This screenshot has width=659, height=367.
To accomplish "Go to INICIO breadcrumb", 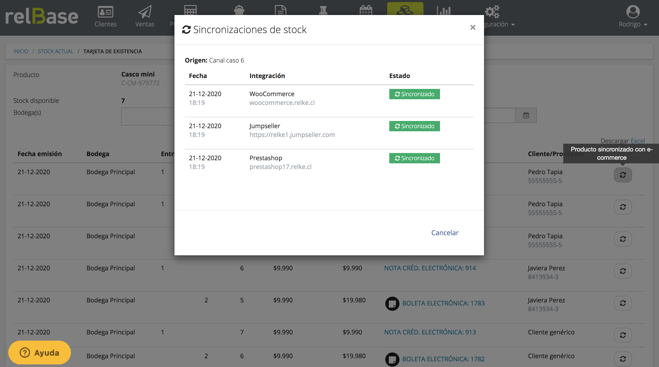I will (21, 51).
